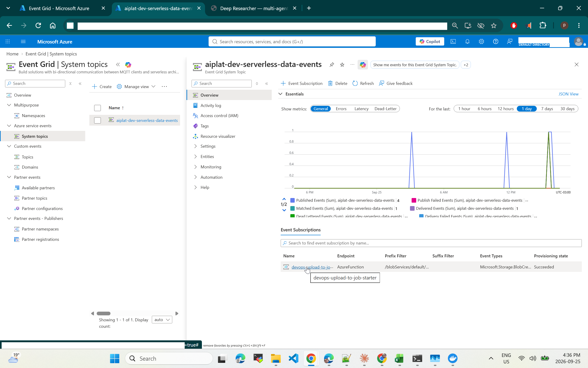The height and width of the screenshot is (368, 588).
Task: Add resource to favorites star
Action: point(342,64)
